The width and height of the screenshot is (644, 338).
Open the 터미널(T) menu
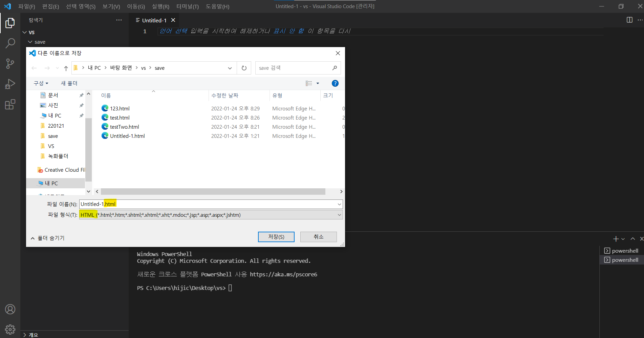pyautogui.click(x=188, y=6)
